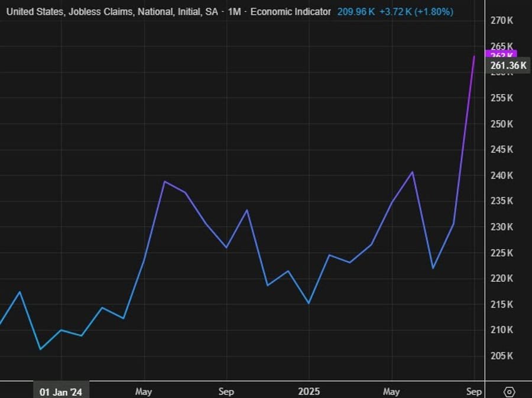Image resolution: width=532 pixels, height=398 pixels.
Task: Select the 209.96 K value in the legend
Action: coord(356,11)
